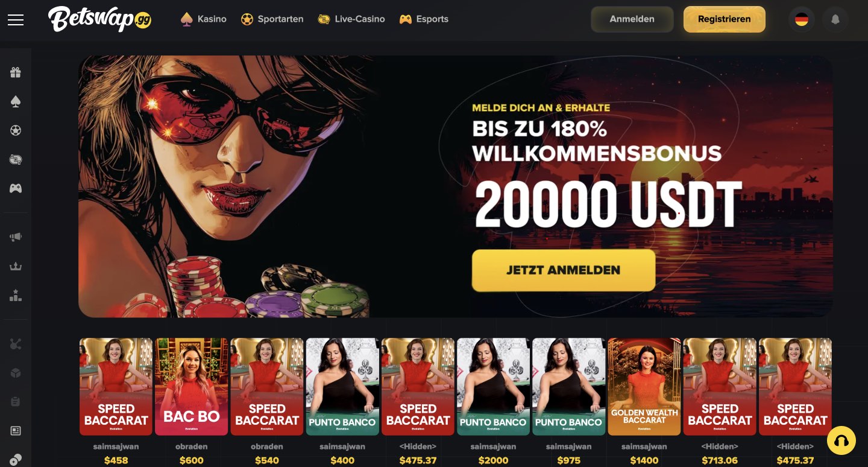Viewport: 868px width, 467px height.
Task: Click the notification bell icon
Action: (x=835, y=19)
